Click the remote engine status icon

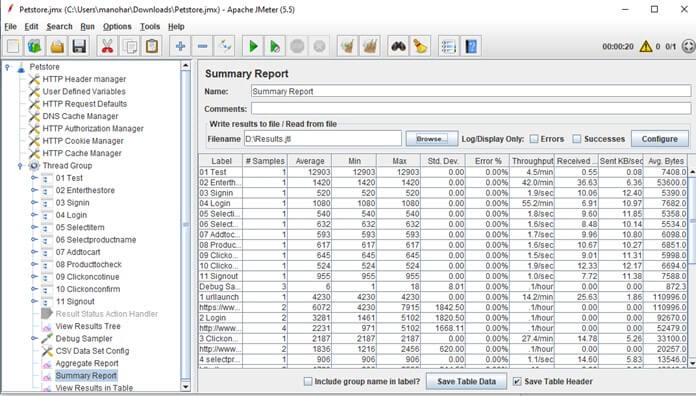[689, 46]
